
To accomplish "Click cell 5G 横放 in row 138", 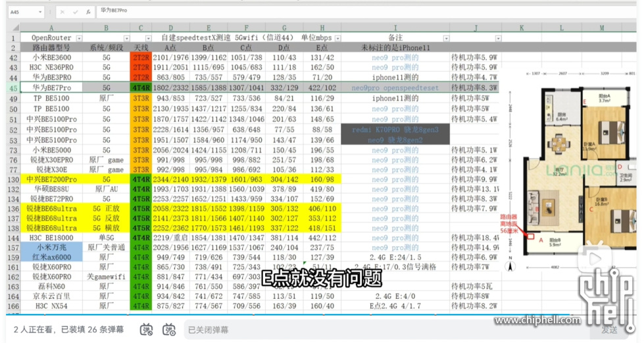I will pyautogui.click(x=107, y=228).
